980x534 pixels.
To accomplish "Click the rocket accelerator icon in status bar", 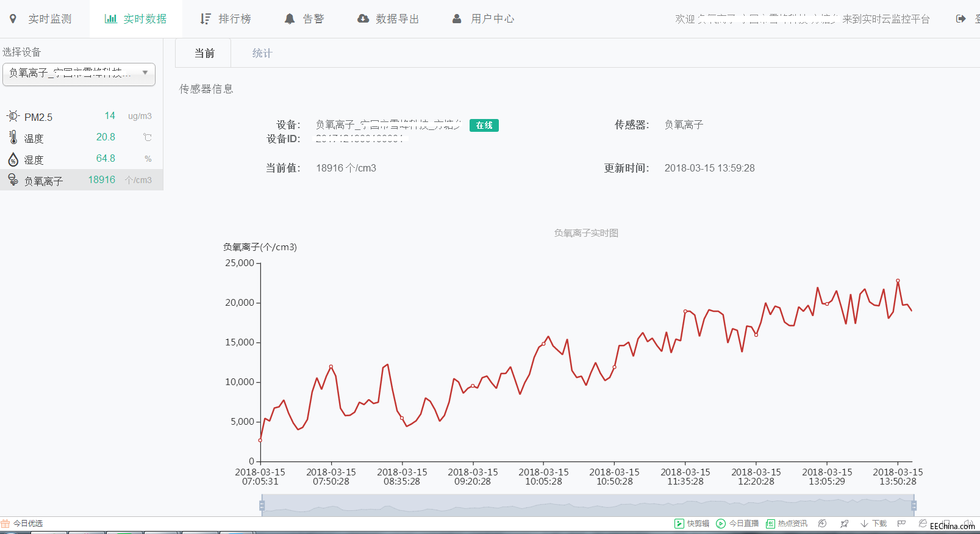I will coord(844,524).
